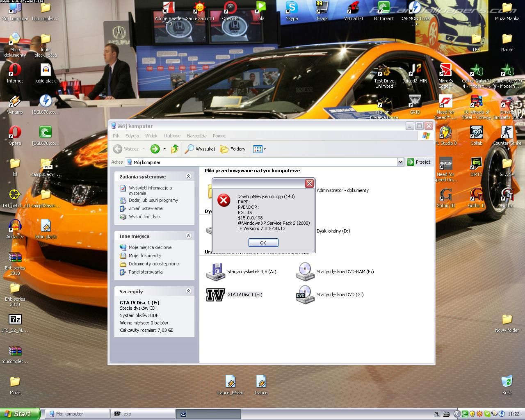This screenshot has height=420, width=525.
Task: Open the FL Studio 8 desktop icon
Action: (x=445, y=136)
